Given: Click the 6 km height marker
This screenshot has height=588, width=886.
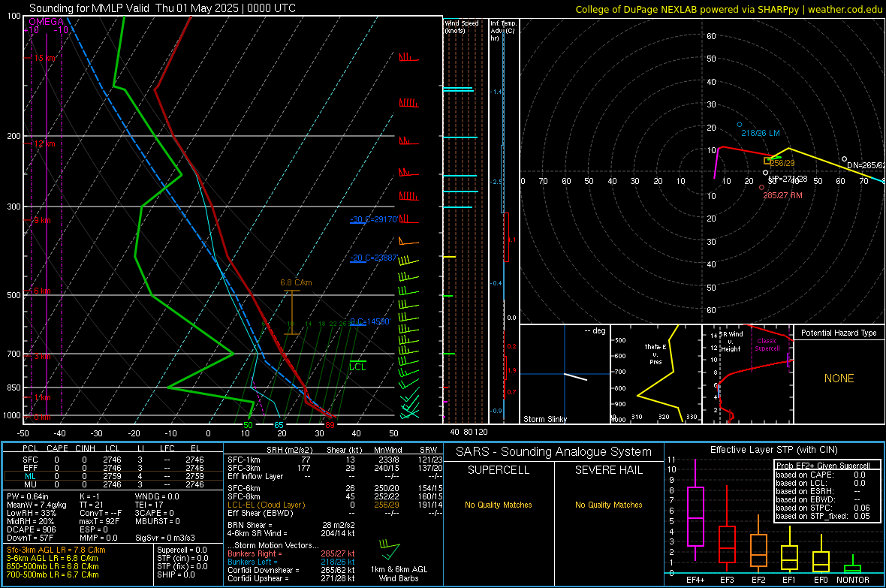Looking at the screenshot, I should 42,291.
